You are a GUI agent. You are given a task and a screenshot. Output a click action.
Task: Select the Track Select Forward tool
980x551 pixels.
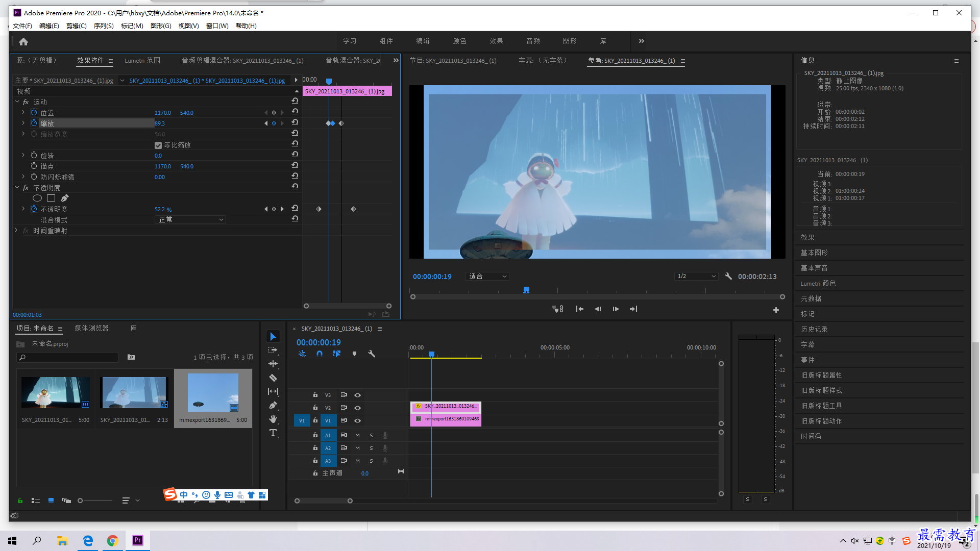(273, 350)
